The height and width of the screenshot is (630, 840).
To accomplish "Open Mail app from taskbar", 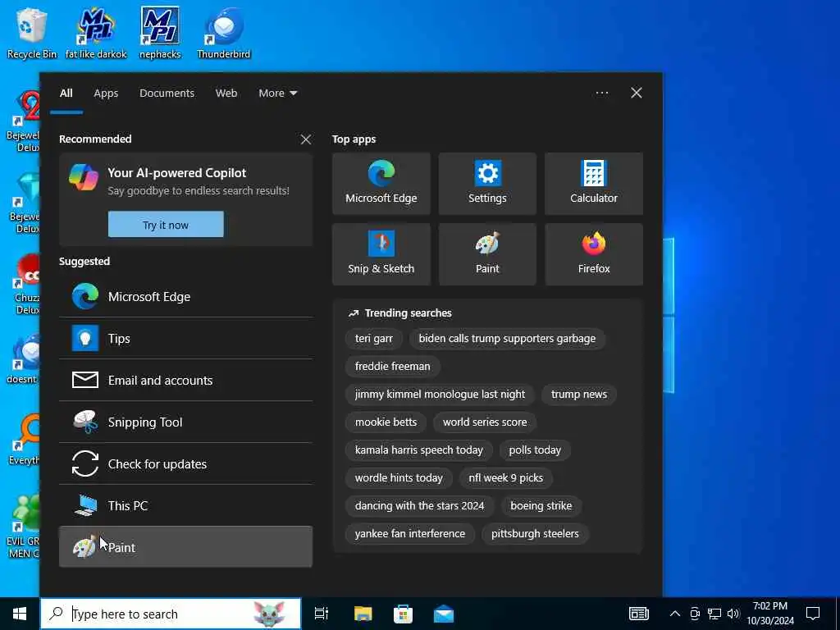I will click(x=444, y=614).
